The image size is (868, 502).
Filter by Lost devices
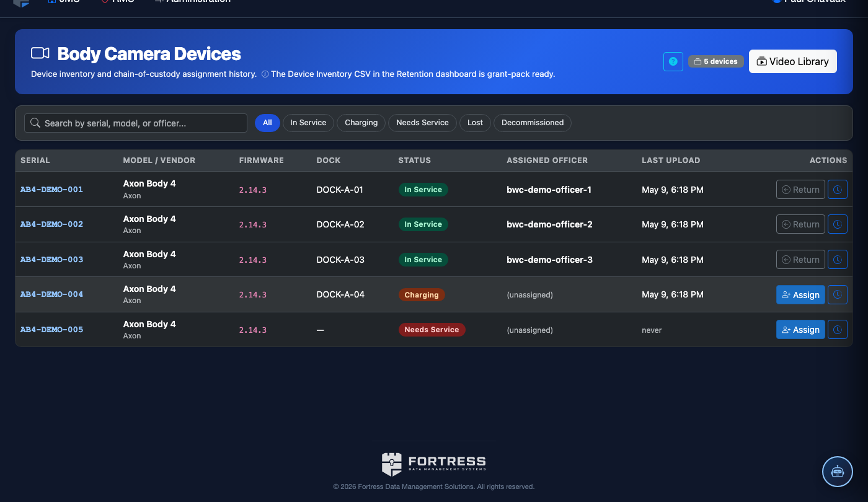tap(475, 123)
